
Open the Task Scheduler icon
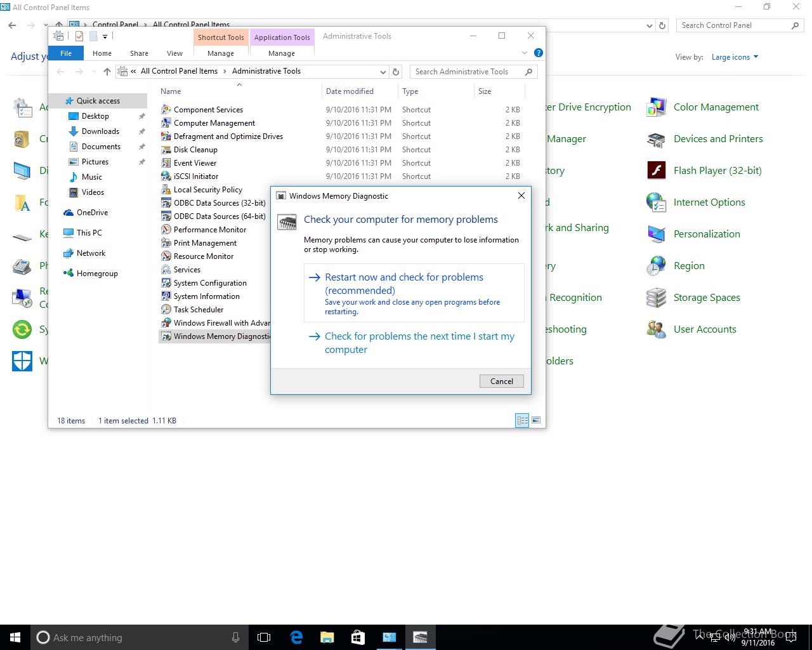click(x=166, y=310)
